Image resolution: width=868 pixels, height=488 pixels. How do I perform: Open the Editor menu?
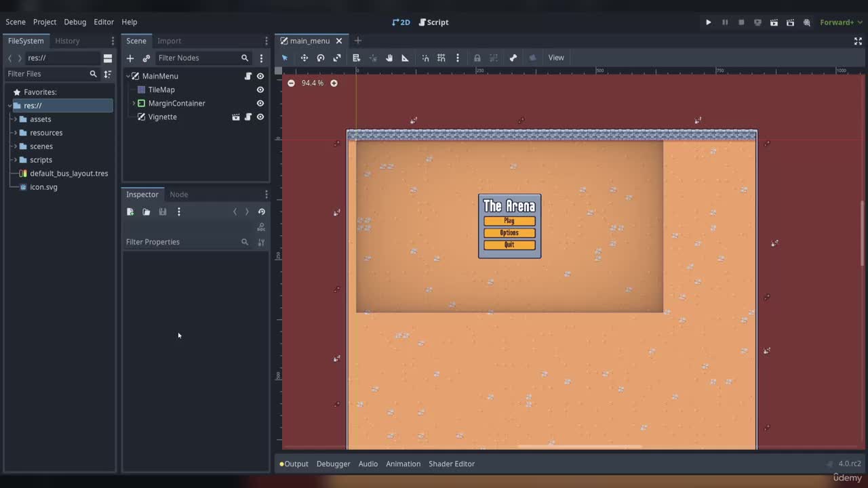click(104, 22)
